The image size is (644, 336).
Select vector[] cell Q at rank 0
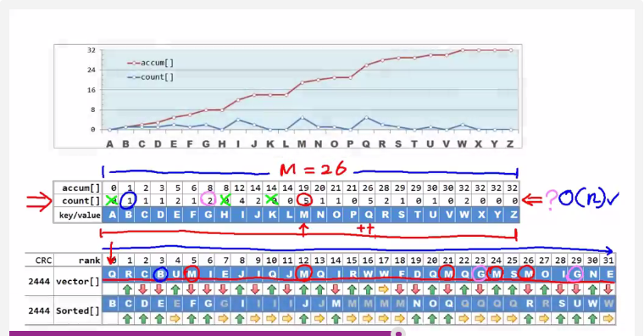click(x=112, y=274)
